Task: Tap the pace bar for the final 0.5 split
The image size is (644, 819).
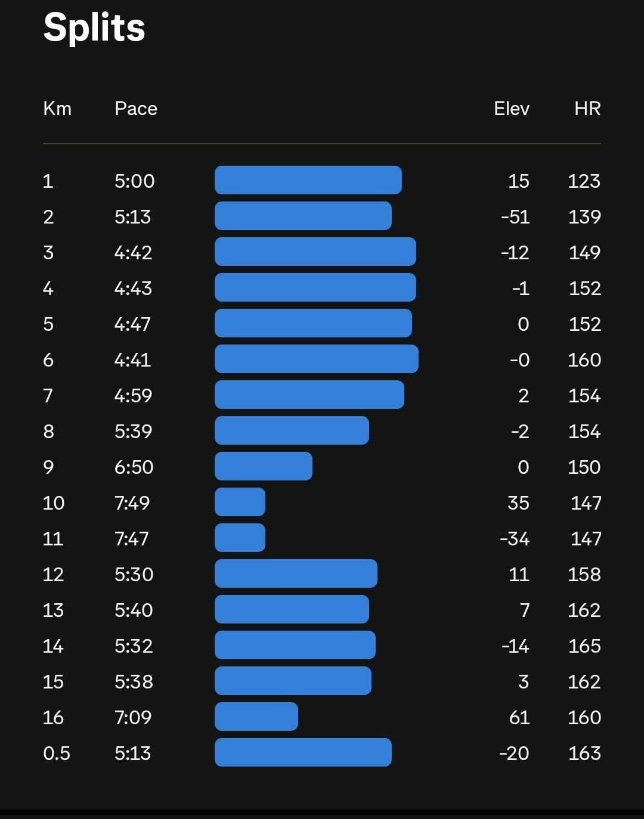Action: coord(303,752)
